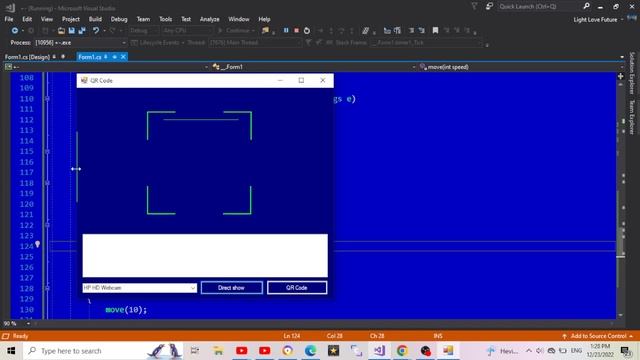
Task: Expand Light Love Future account dropdown
Action: click(622, 20)
